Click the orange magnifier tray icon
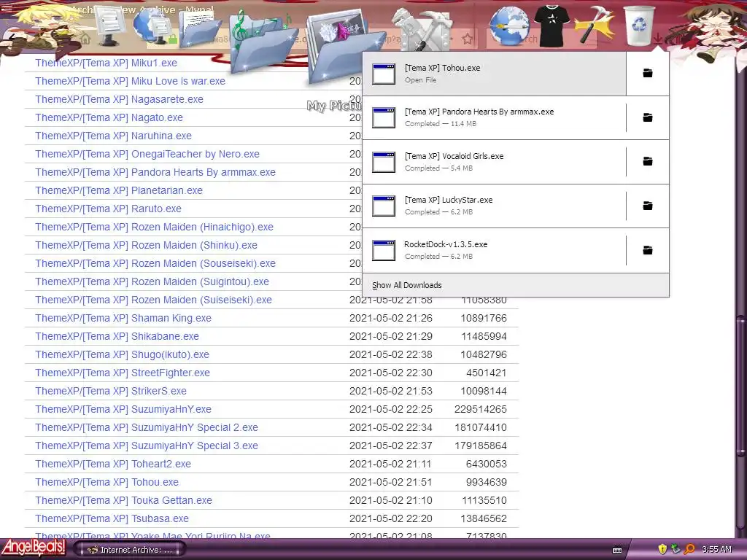Viewport: 747px width, 560px height. pos(689,549)
